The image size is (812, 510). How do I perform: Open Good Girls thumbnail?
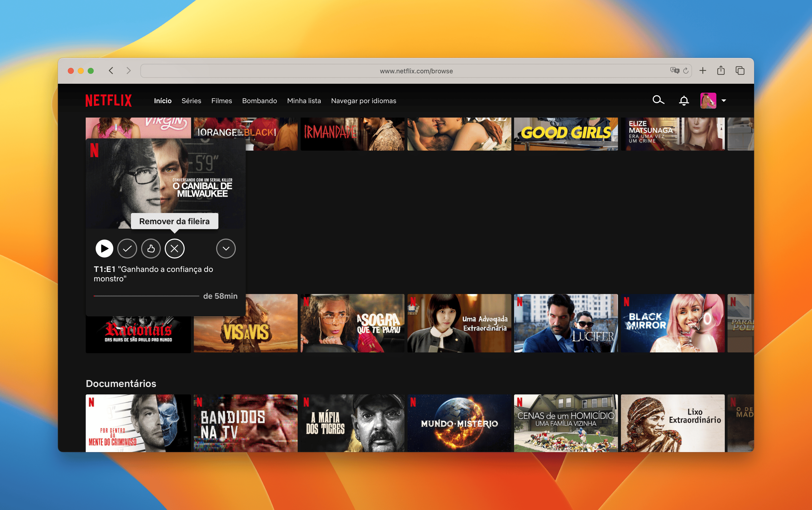coord(566,134)
